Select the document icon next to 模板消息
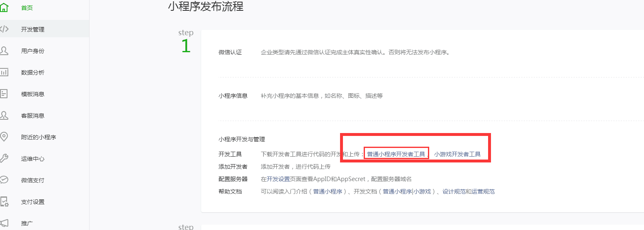 point(4,94)
